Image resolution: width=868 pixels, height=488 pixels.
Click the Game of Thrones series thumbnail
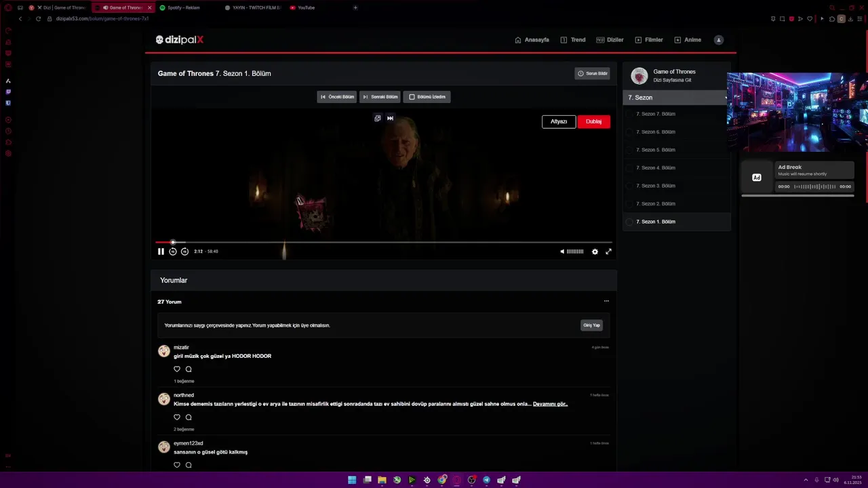(x=639, y=75)
